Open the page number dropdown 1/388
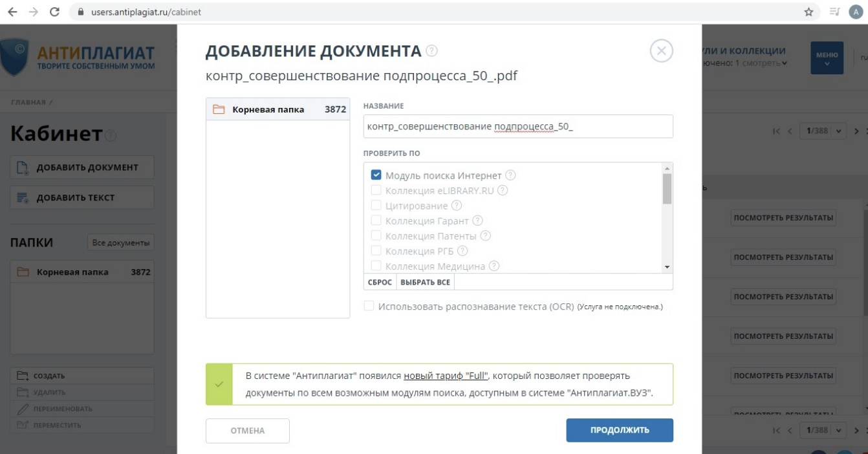 tap(823, 132)
